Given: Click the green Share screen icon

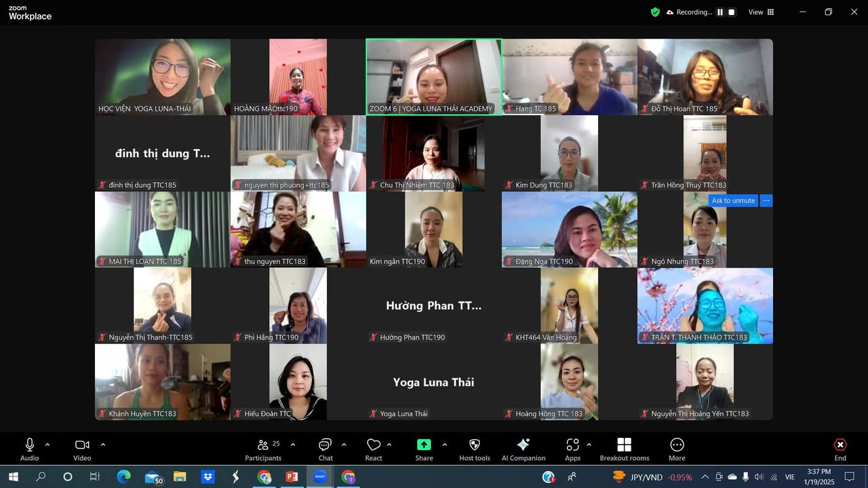Looking at the screenshot, I should click(424, 445).
